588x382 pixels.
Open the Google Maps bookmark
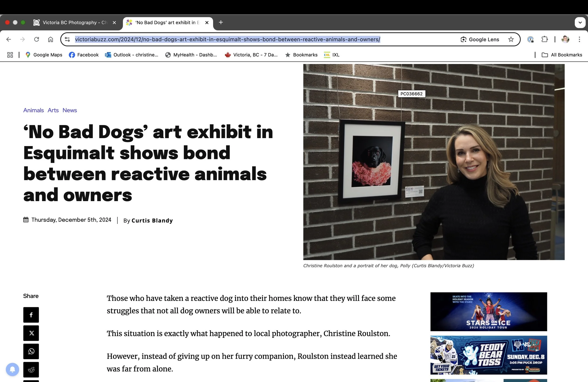pyautogui.click(x=44, y=55)
